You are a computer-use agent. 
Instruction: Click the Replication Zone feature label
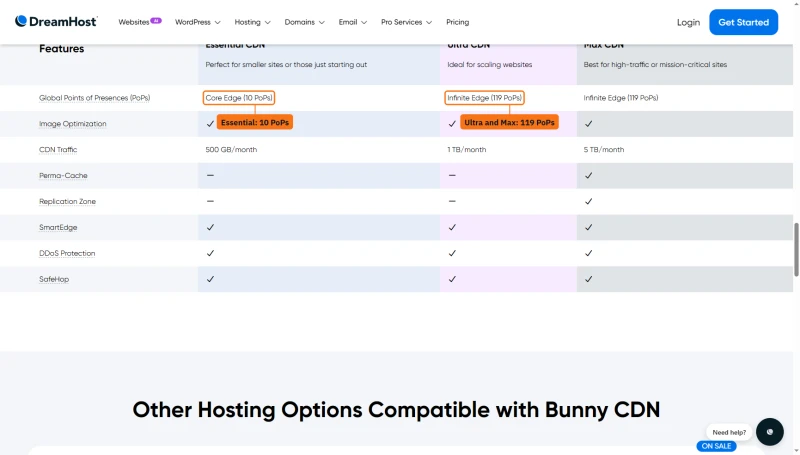pos(67,201)
